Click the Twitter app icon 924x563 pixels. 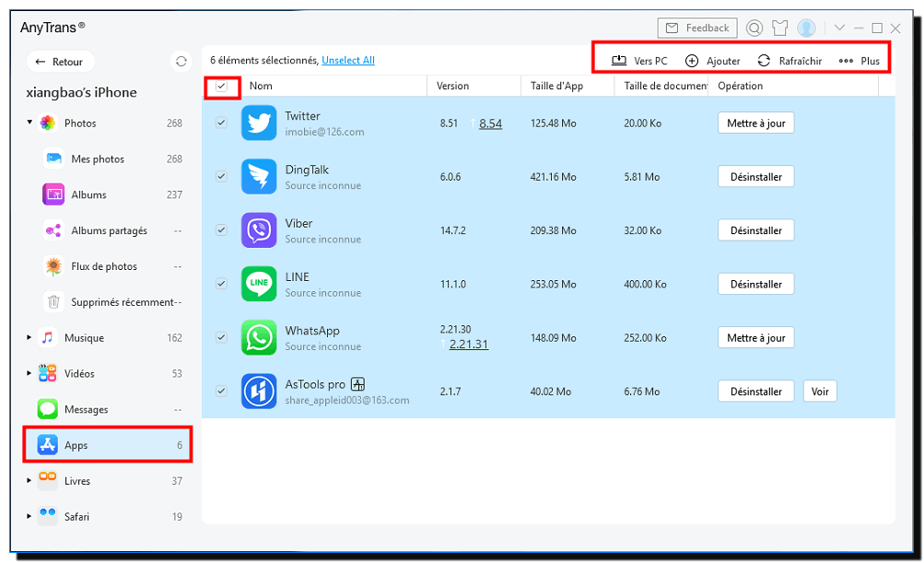pyautogui.click(x=259, y=123)
